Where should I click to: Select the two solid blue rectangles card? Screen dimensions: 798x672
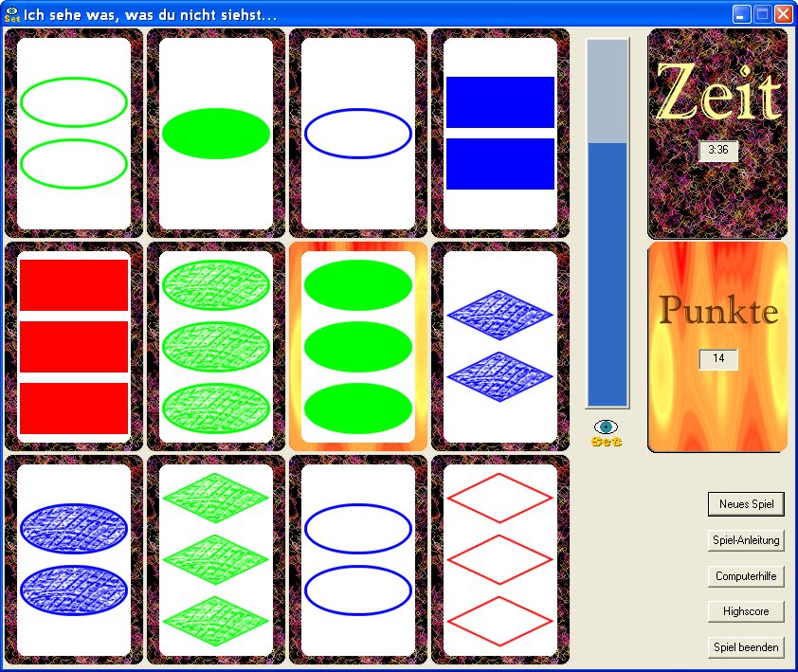pyautogui.click(x=500, y=133)
